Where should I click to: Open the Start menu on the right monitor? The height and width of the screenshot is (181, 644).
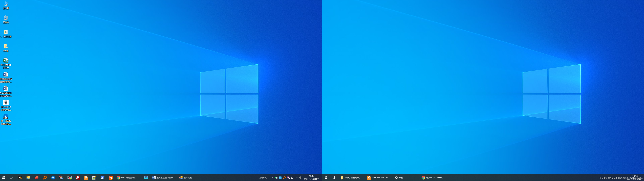pyautogui.click(x=326, y=177)
